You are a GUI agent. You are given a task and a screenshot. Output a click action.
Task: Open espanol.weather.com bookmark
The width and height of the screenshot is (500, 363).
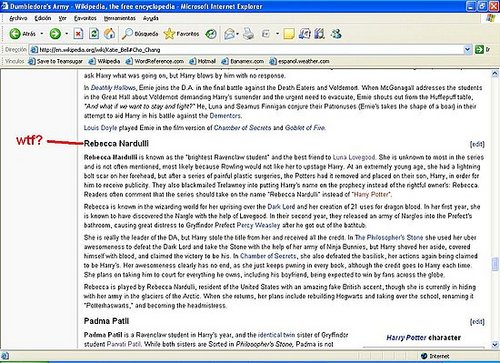tap(299, 61)
